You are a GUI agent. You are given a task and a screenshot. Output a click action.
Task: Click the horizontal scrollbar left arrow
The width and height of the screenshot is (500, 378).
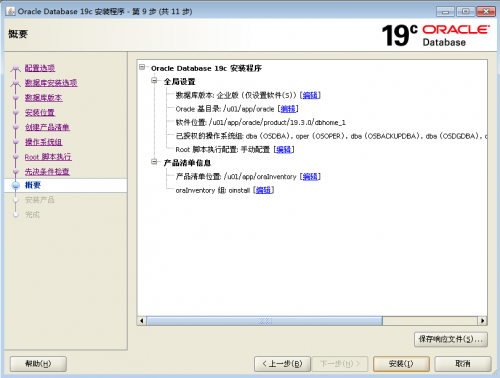click(142, 321)
